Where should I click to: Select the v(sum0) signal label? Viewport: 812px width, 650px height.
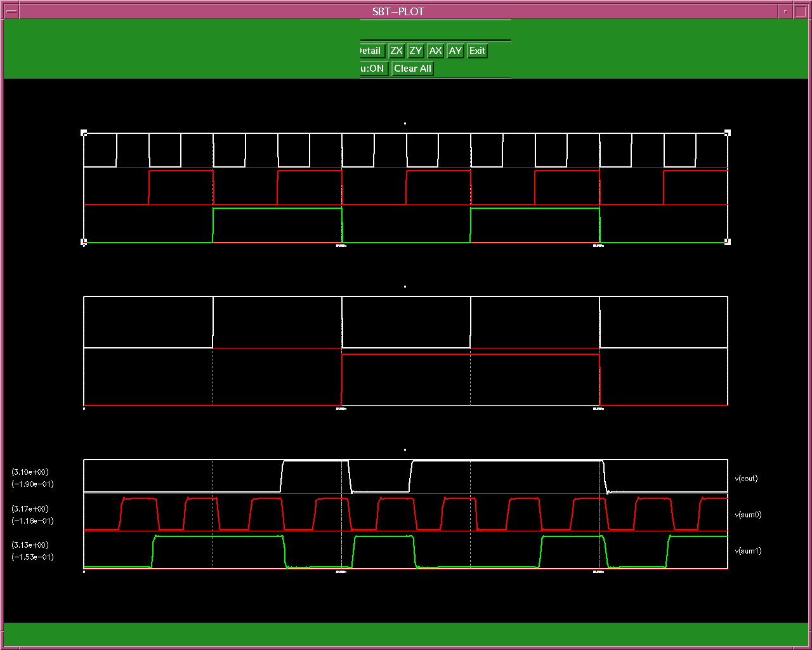(748, 515)
